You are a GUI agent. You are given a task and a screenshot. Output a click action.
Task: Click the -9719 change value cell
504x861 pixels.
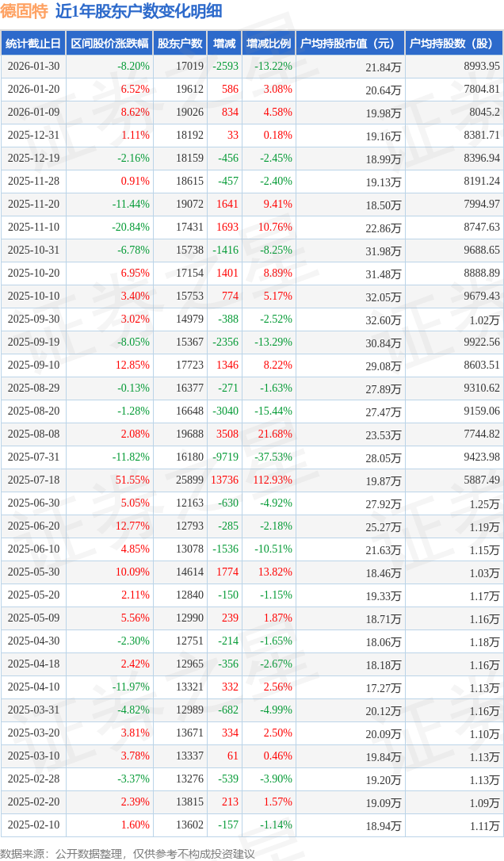tap(226, 457)
